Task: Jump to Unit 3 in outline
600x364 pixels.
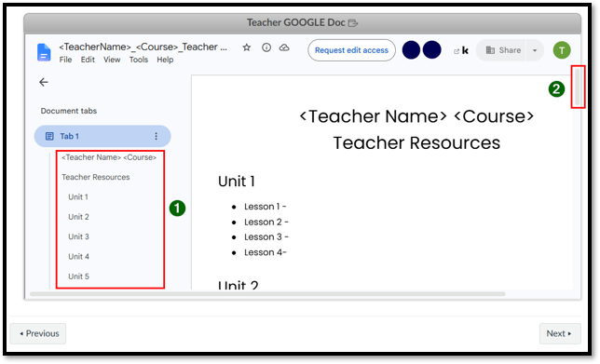Action: 78,236
